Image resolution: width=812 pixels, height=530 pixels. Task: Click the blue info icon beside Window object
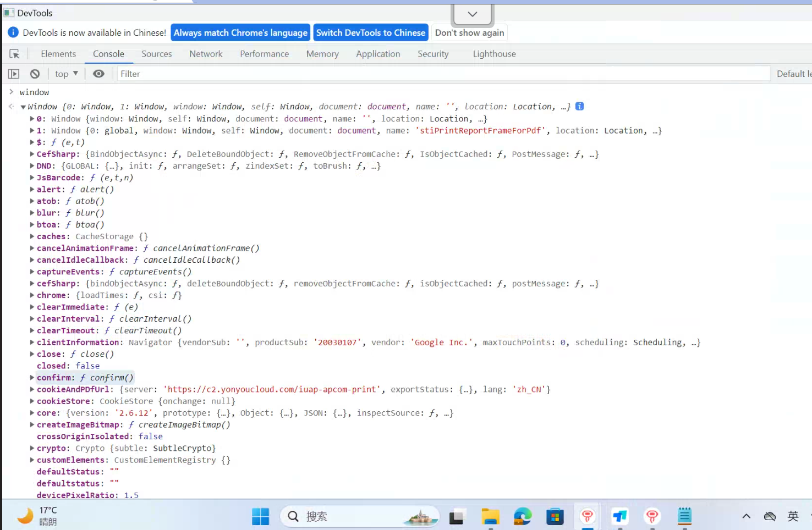[579, 106]
